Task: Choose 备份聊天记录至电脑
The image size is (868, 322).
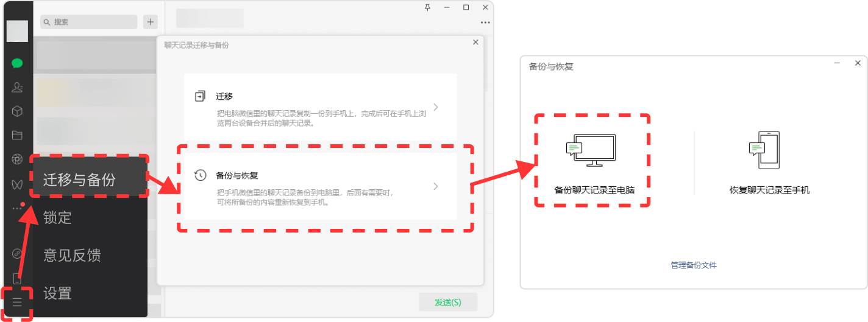Action: [594, 190]
